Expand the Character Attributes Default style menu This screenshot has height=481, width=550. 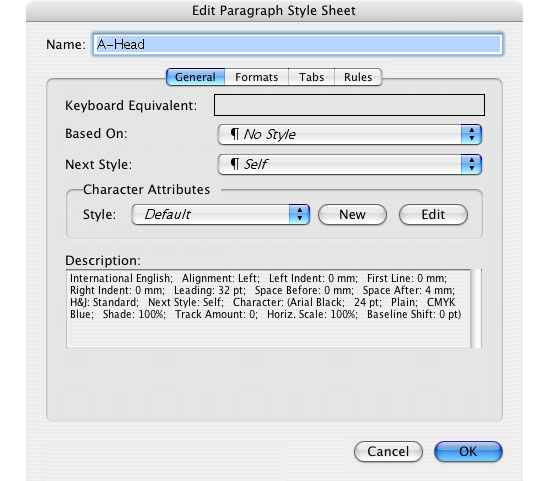pyautogui.click(x=221, y=214)
